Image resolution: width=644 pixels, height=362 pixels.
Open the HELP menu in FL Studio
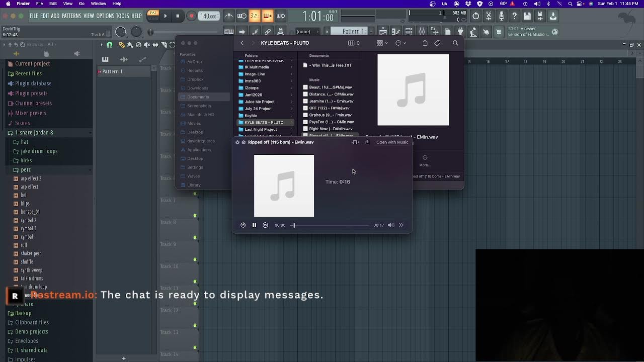point(136,16)
